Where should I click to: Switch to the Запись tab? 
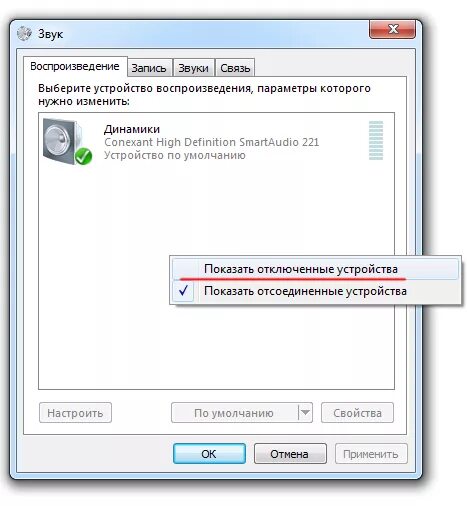[149, 68]
